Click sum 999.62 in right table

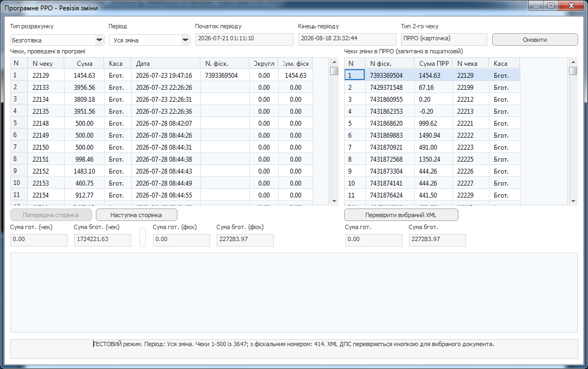(x=433, y=124)
